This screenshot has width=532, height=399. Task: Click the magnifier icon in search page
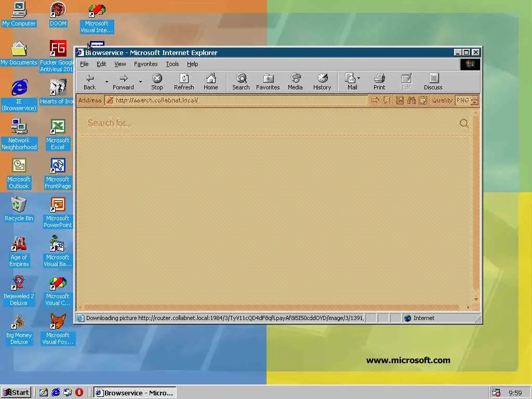pos(464,123)
